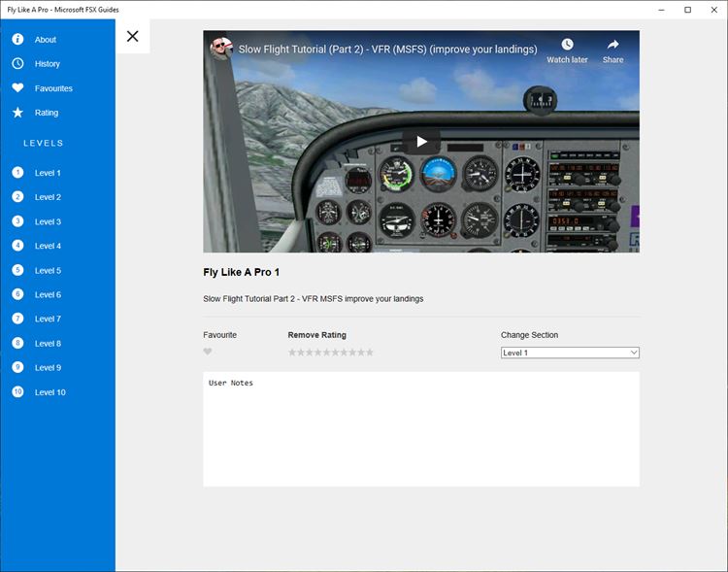Minimize the Fly Like A Pro window
The width and height of the screenshot is (728, 572).
662,10
